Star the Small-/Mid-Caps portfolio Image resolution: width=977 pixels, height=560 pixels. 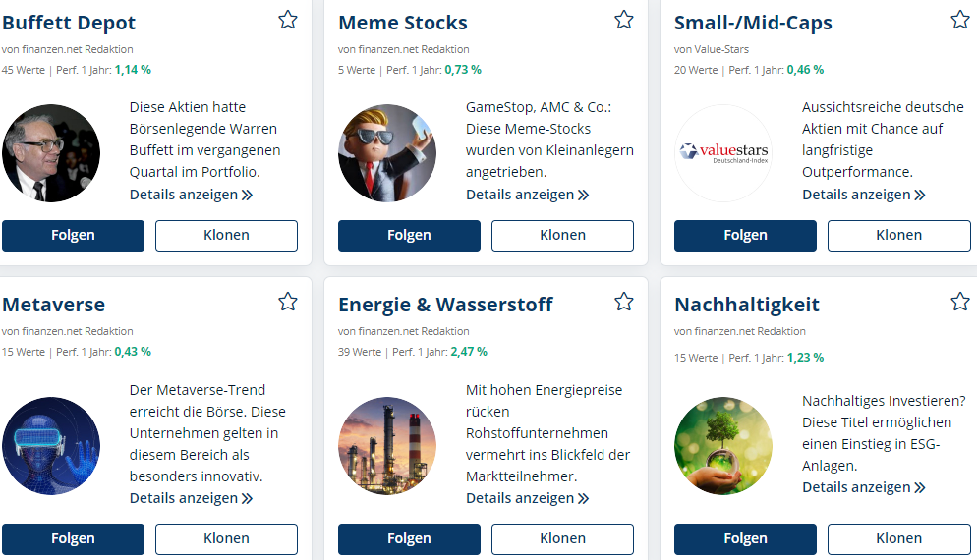coord(960,20)
